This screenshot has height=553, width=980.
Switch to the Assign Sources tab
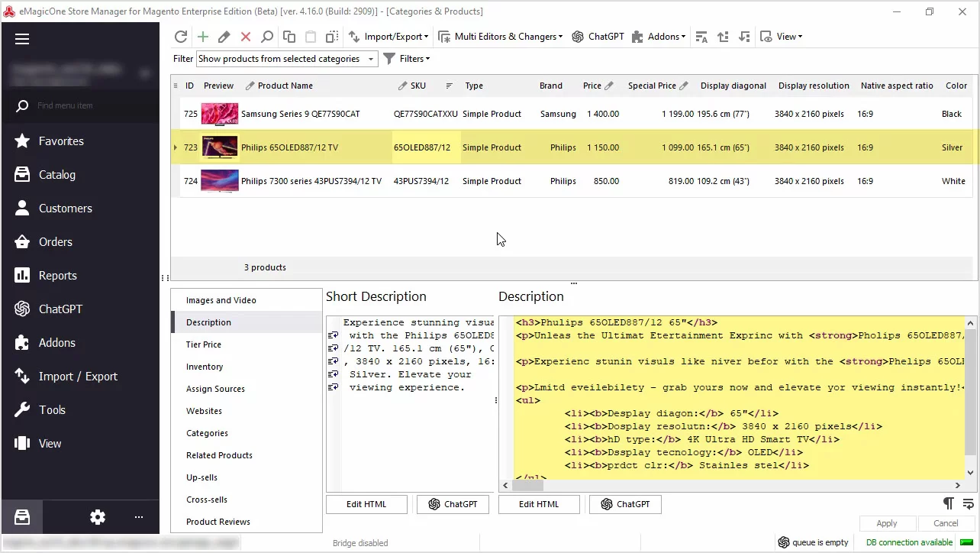pos(247,389)
